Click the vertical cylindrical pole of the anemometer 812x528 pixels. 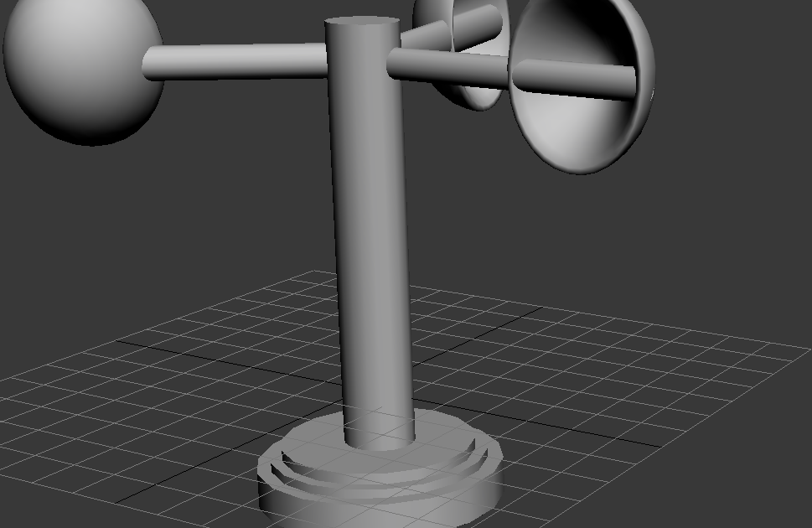[x=369, y=251]
